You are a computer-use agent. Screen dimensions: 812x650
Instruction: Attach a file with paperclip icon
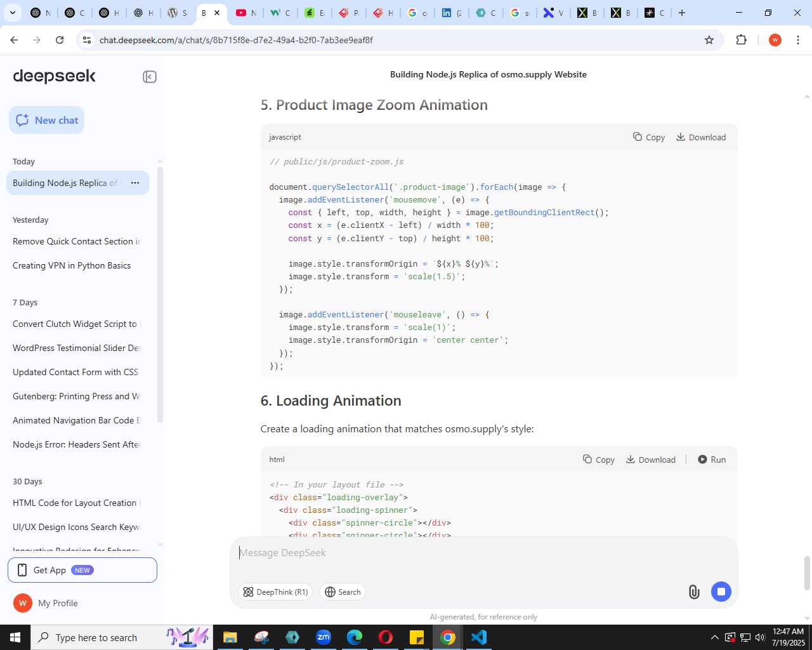(694, 592)
